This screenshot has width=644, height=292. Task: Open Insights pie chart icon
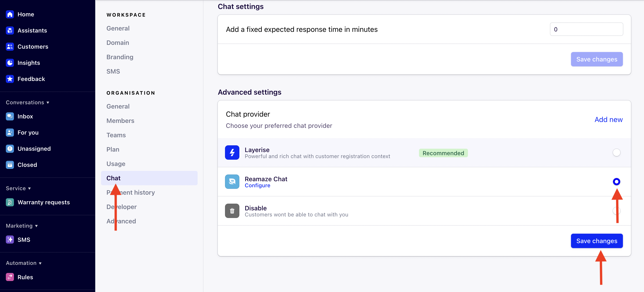[x=10, y=63]
